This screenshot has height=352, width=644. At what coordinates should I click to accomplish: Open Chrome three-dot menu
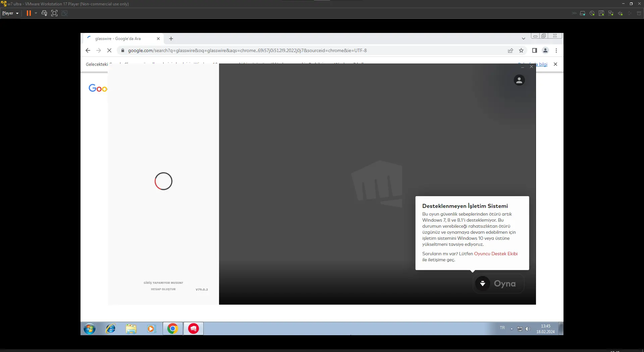(556, 50)
